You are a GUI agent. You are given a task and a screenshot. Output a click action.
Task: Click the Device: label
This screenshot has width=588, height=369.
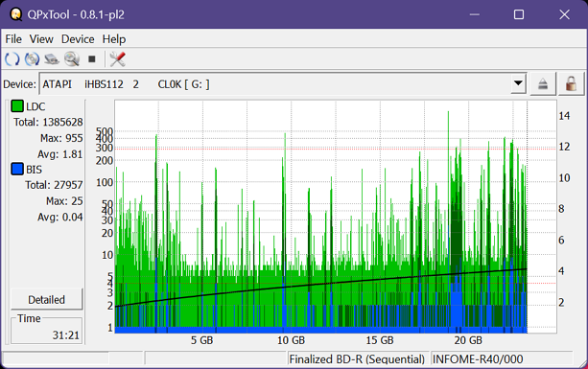19,84
